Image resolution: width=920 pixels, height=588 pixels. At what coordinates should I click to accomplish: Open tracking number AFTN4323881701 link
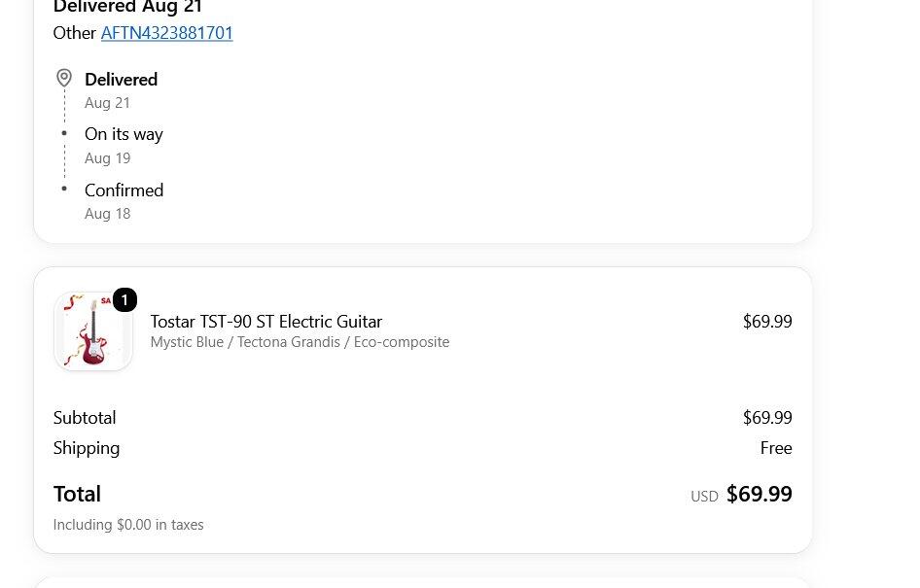(166, 33)
